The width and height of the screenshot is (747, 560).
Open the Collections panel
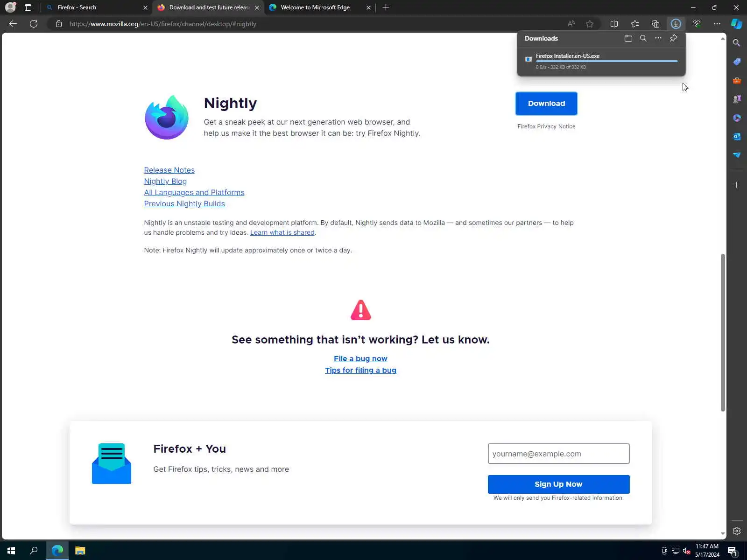tap(655, 24)
